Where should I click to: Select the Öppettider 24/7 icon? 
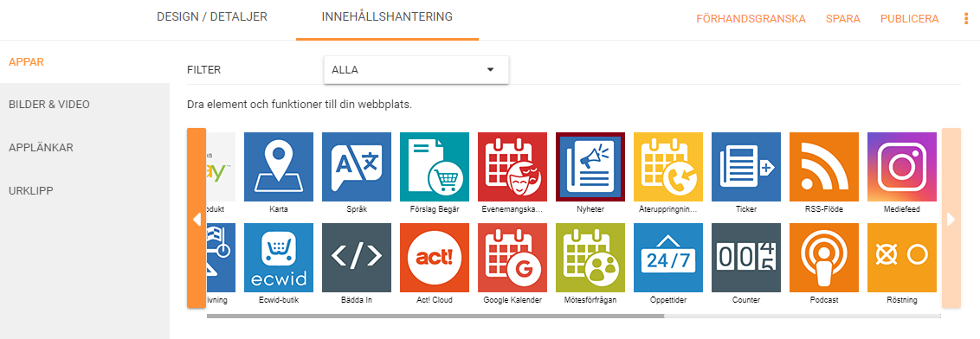point(668,258)
